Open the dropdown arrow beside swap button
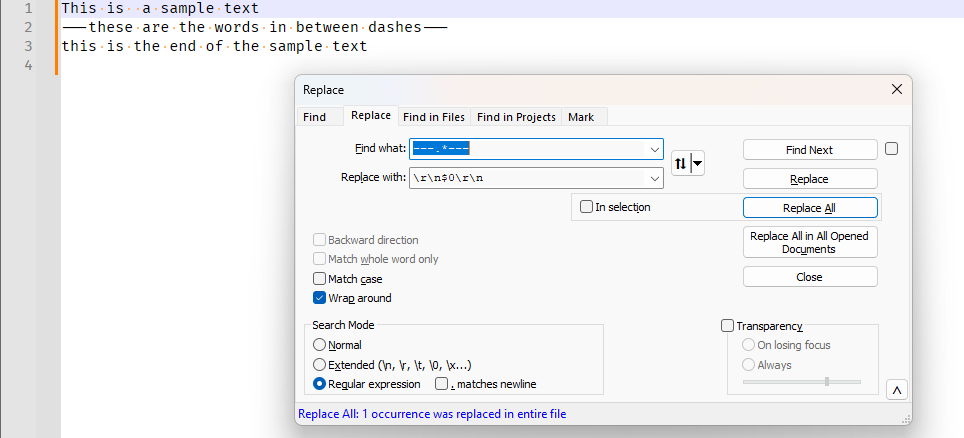 [x=698, y=164]
